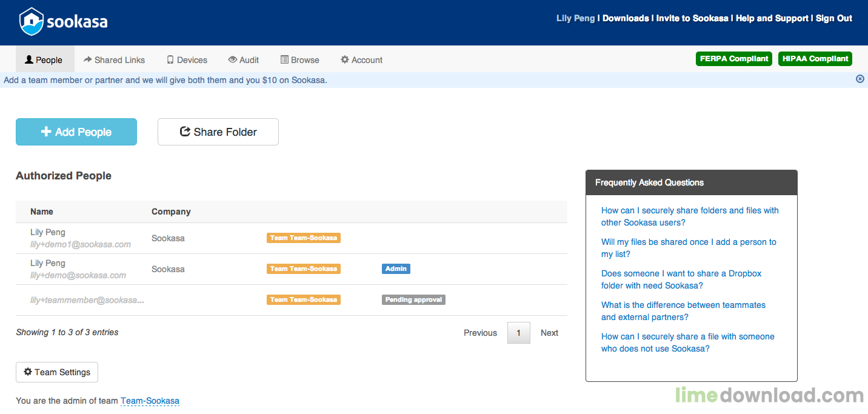Click the Share Folder button

(218, 132)
